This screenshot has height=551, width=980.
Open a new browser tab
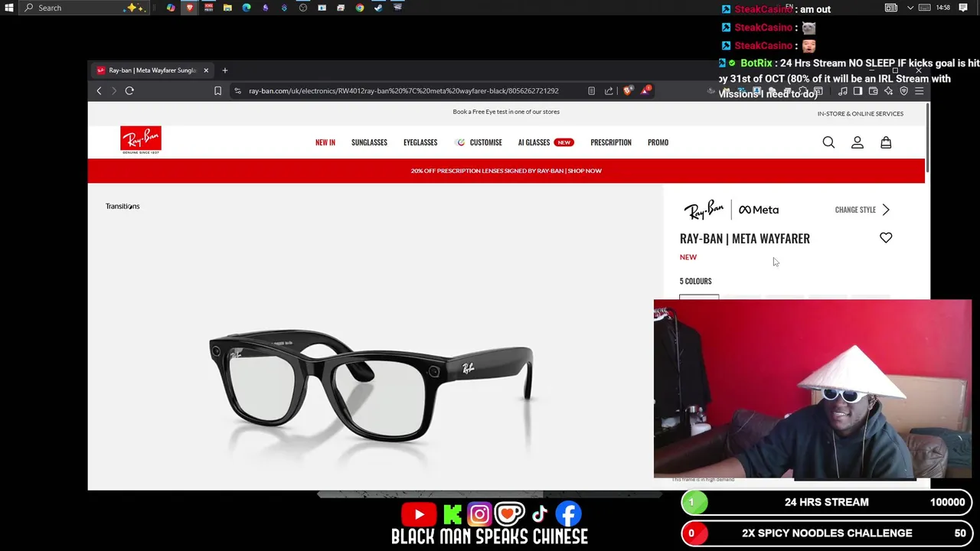point(225,70)
